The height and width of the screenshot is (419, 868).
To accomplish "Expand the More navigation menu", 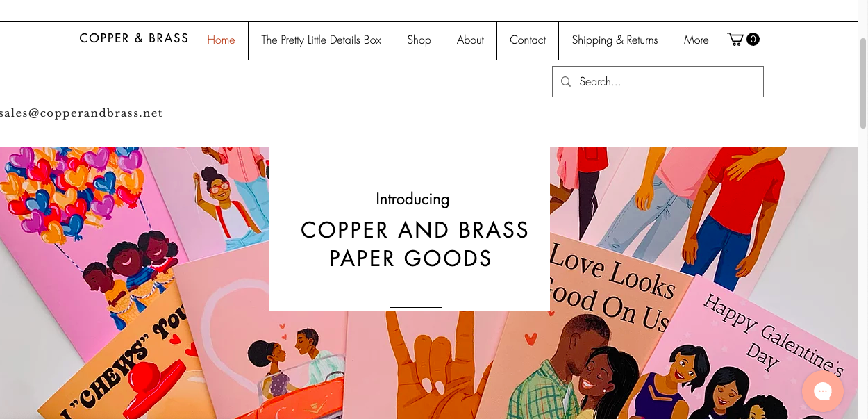I will pos(696,40).
